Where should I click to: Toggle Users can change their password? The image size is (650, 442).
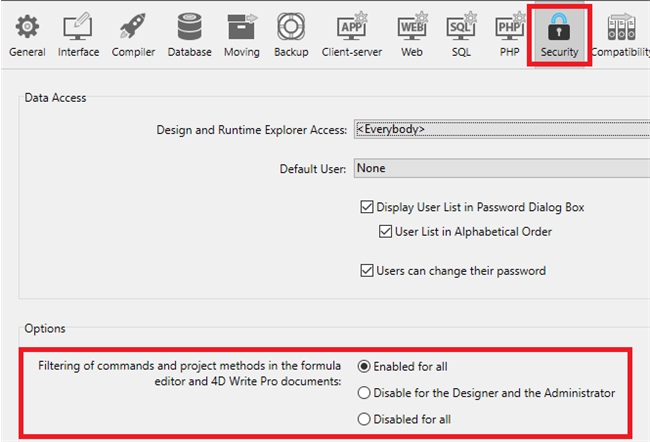point(366,270)
